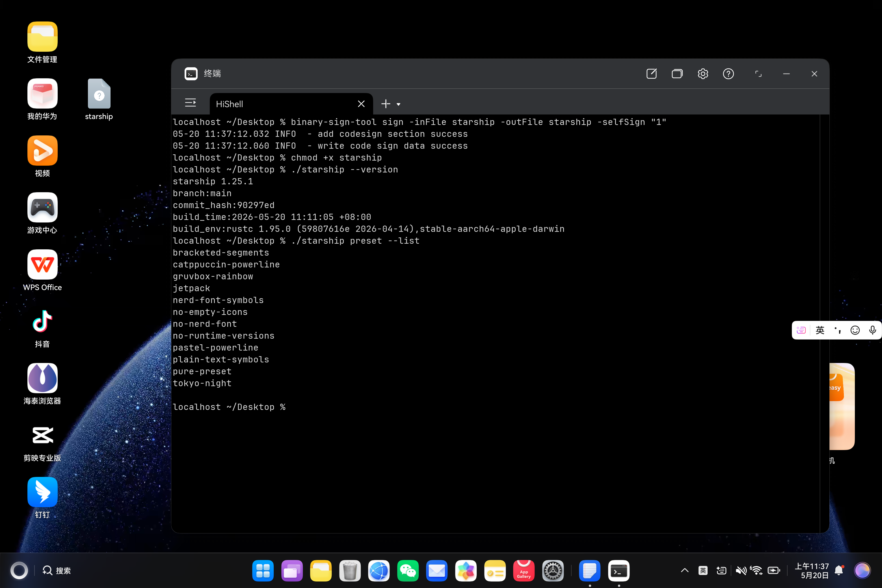The image size is (882, 588).
Task: Switch to the HiShell tab
Action: click(291, 104)
